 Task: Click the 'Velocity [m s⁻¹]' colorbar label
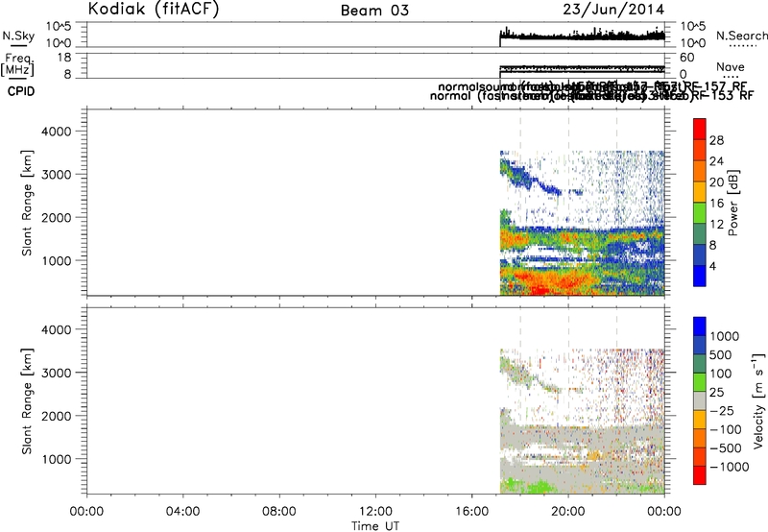coord(758,400)
